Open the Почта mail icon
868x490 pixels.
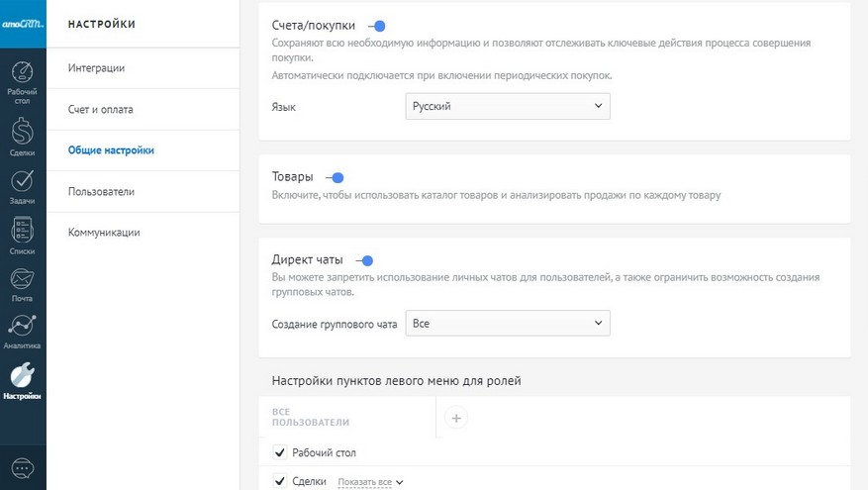23,281
